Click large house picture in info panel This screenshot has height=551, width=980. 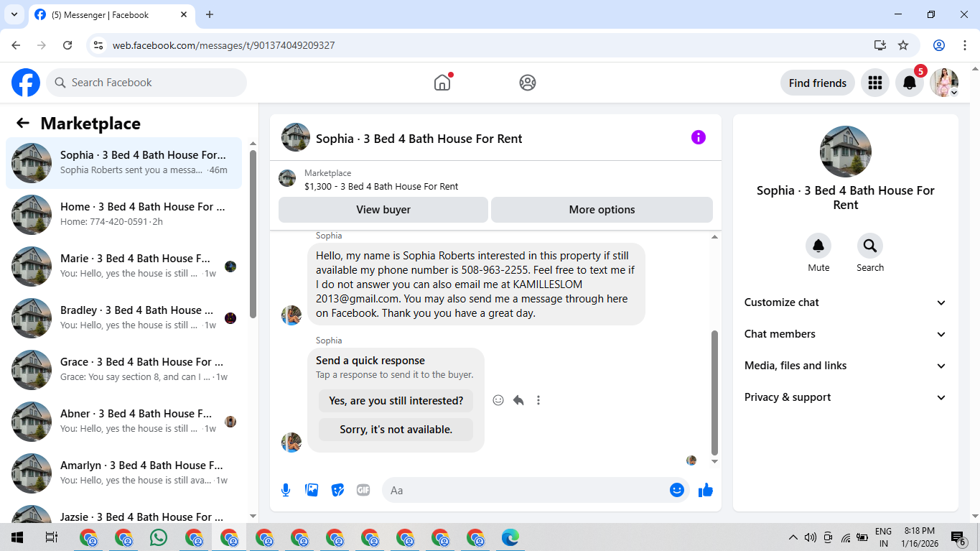(846, 152)
